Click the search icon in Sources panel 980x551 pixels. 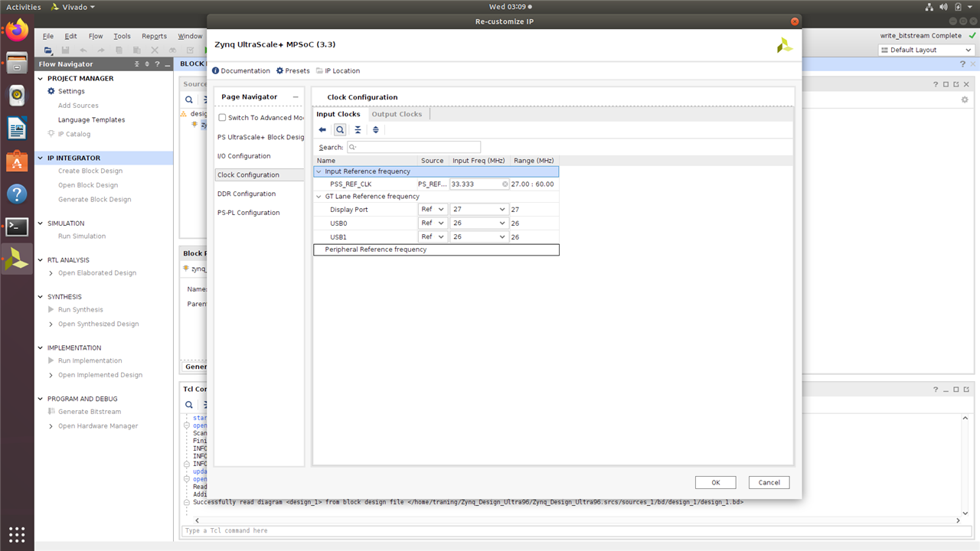[189, 99]
